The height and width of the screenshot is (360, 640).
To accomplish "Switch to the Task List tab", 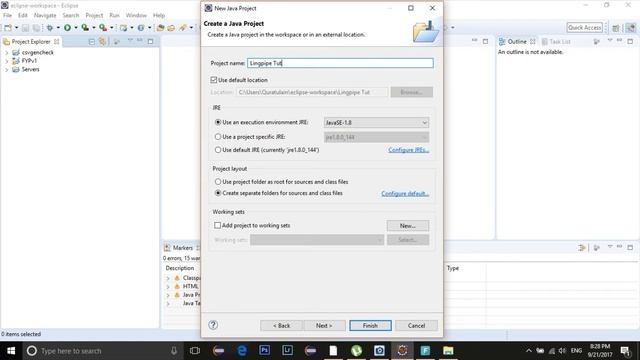I will 556,42.
